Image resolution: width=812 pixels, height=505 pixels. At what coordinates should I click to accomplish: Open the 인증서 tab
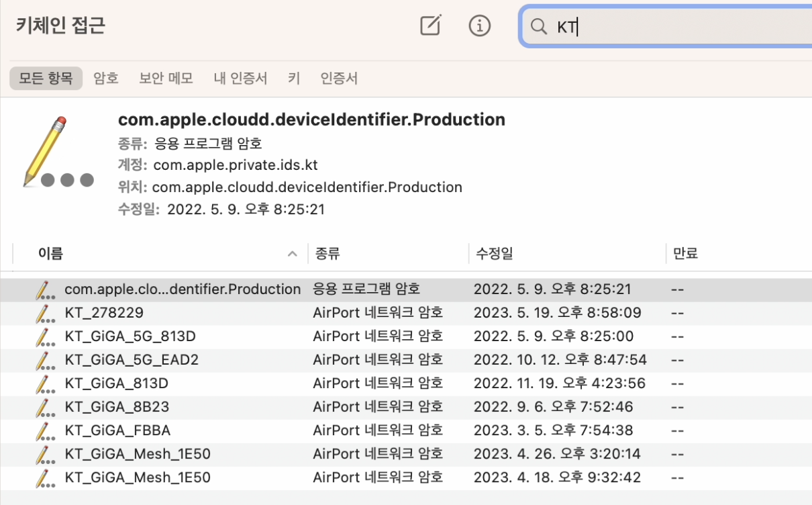coord(339,78)
